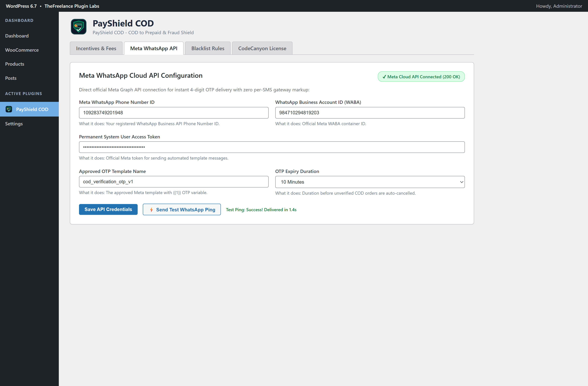Screen dimensions: 588x386
Task: Click the Approved OTP Template Name field
Action: 174,182
